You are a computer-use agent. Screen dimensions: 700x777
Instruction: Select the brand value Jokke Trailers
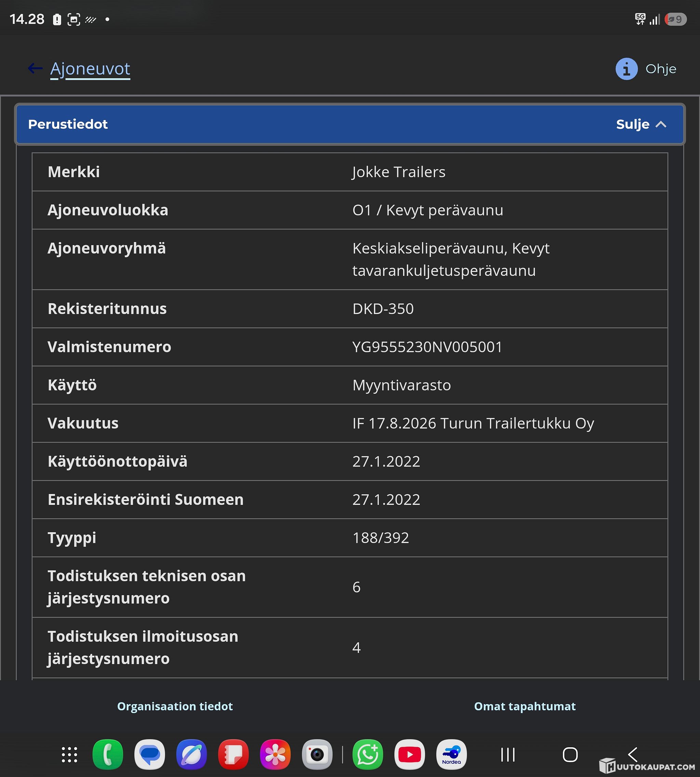pos(399,172)
